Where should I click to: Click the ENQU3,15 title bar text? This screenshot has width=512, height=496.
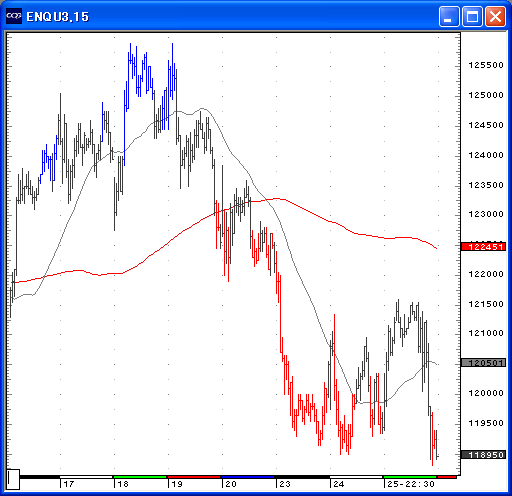pyautogui.click(x=58, y=17)
